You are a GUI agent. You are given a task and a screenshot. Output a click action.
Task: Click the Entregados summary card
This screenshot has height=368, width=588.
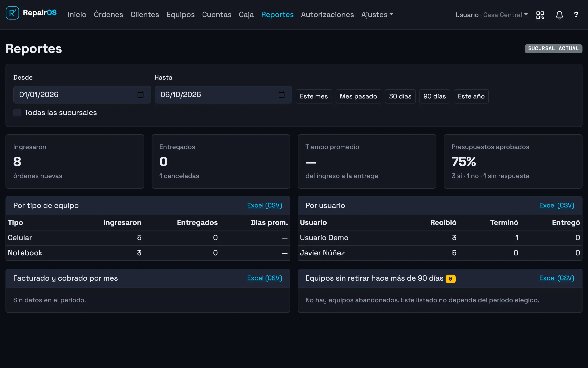click(x=221, y=161)
